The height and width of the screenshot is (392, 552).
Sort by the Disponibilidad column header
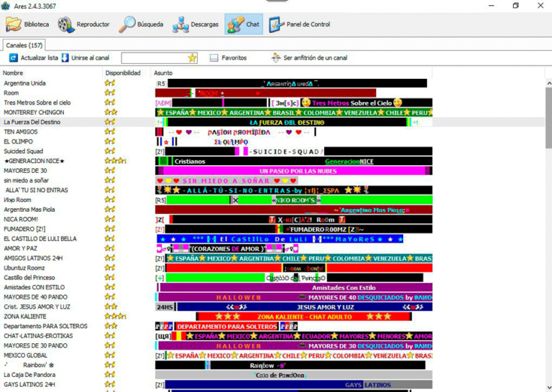[123, 73]
